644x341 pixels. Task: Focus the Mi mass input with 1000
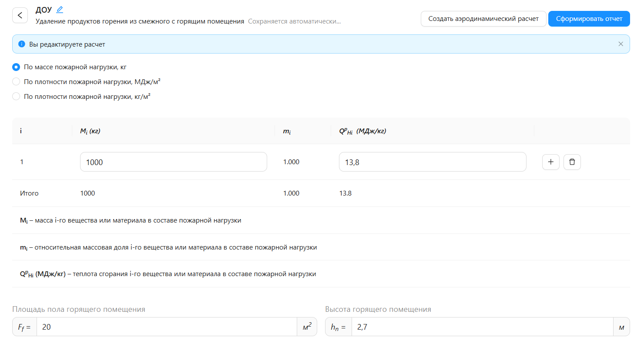pos(173,162)
